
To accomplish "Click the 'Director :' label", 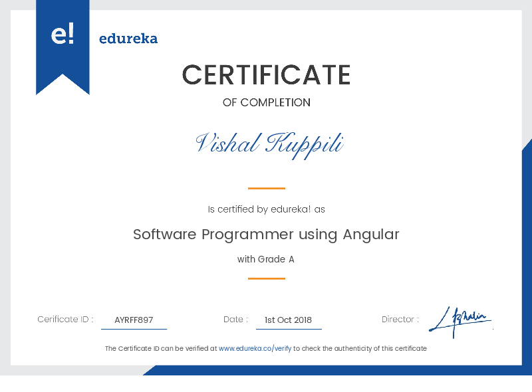I will (400, 320).
